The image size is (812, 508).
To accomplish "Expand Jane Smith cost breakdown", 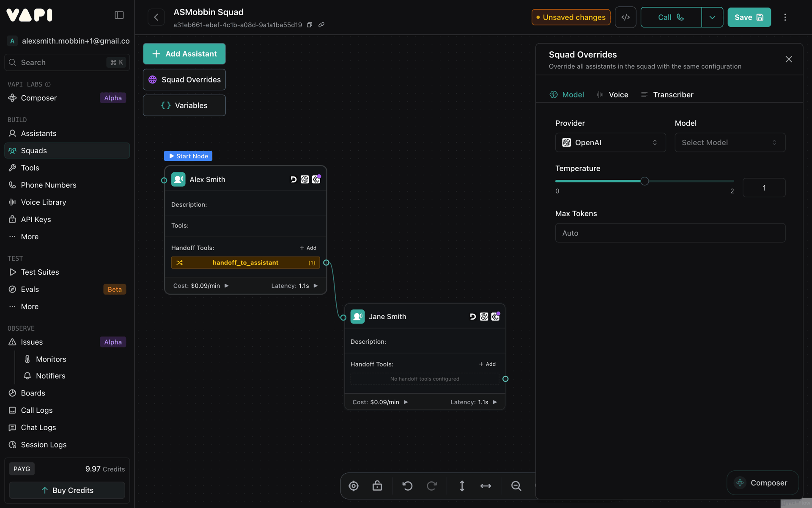I will (x=406, y=402).
